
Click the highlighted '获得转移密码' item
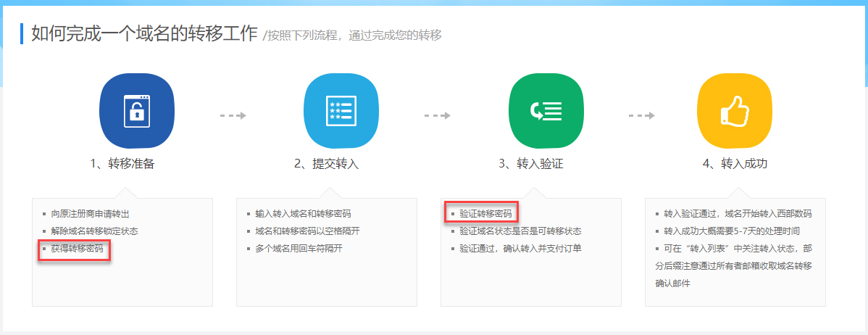[77, 249]
